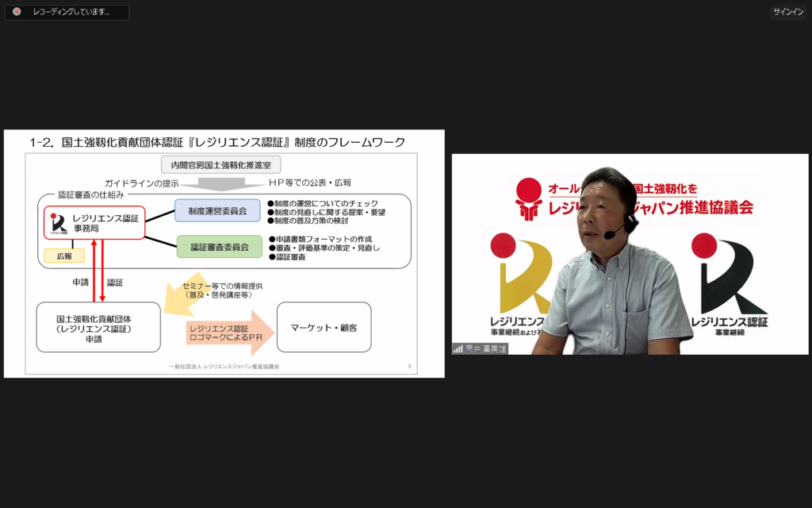This screenshot has width=812, height=508.
Task: Click the 国土強靱化貢献団体 (レジリエンス認証) 申請 box
Action: coord(98,327)
